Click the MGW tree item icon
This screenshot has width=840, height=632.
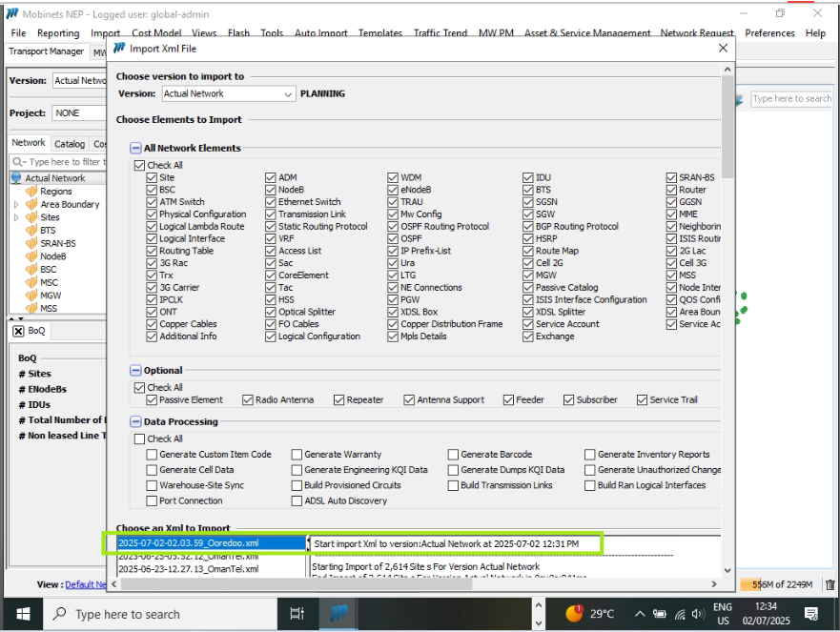click(x=31, y=296)
